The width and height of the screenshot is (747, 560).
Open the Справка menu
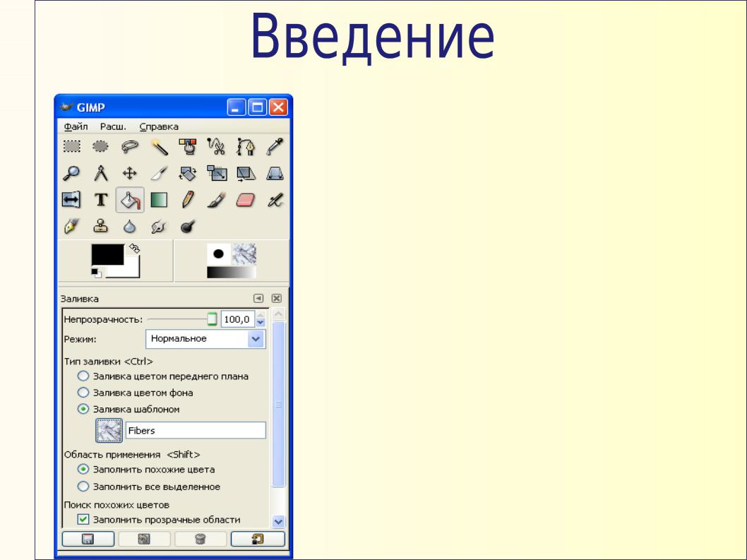point(159,126)
